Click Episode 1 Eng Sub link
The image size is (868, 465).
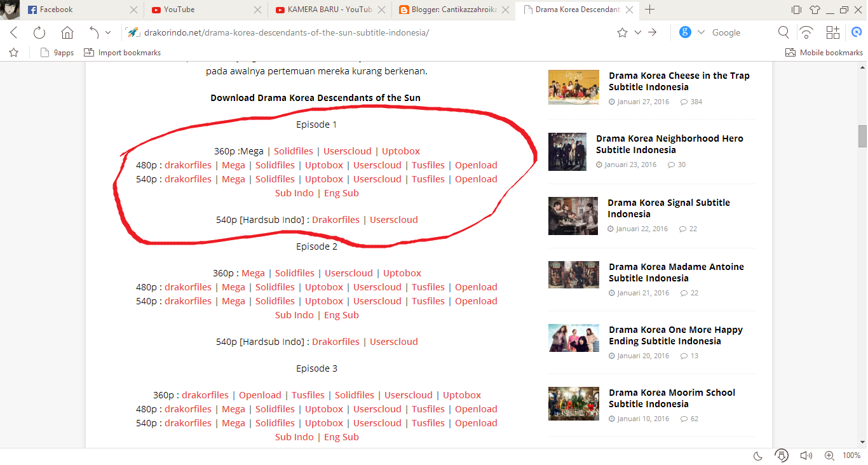pyautogui.click(x=341, y=193)
